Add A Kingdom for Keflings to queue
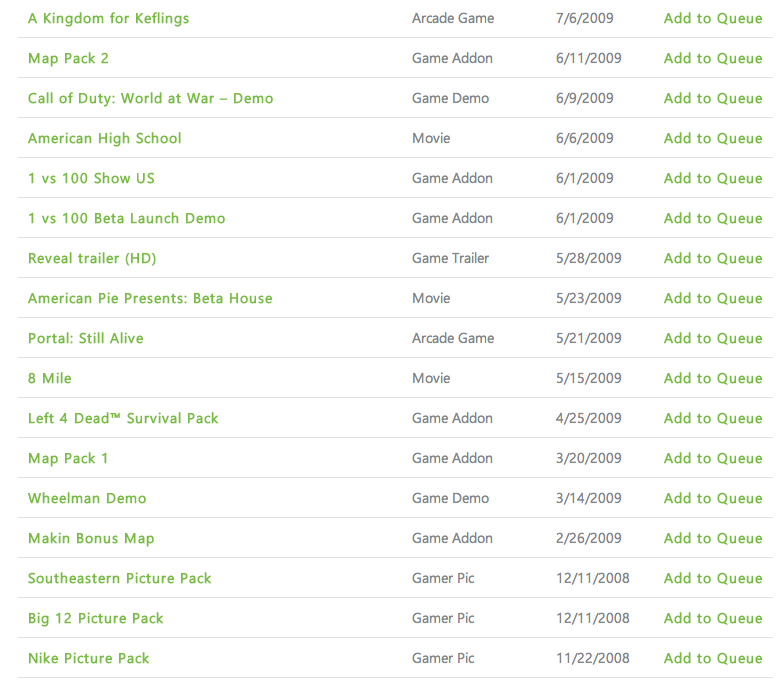 point(713,18)
